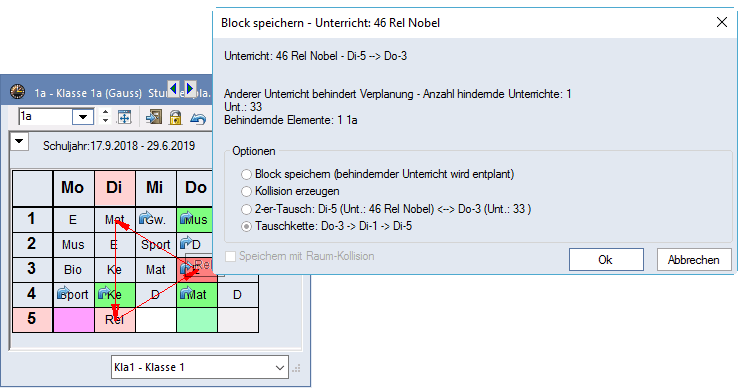Click the resize grip beside Kla1 dropdown
The width and height of the screenshot is (742, 388).
coord(297,368)
